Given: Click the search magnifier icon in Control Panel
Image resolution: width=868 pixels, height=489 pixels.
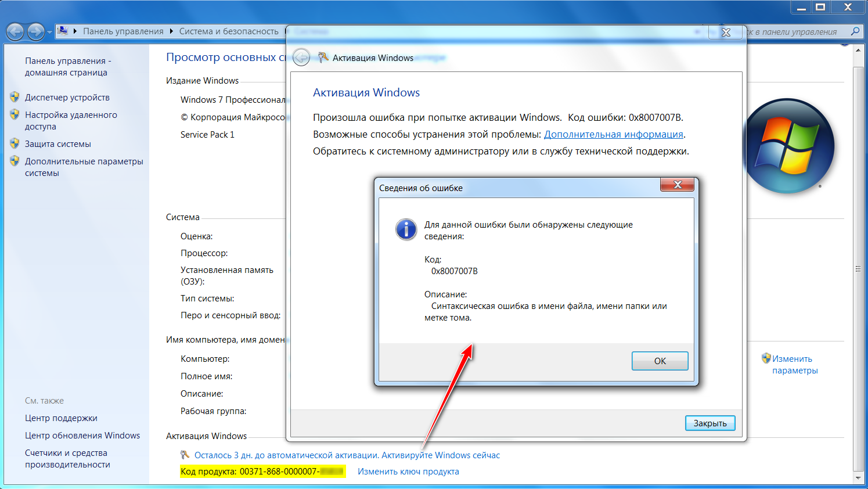Looking at the screenshot, I should pos(855,31).
